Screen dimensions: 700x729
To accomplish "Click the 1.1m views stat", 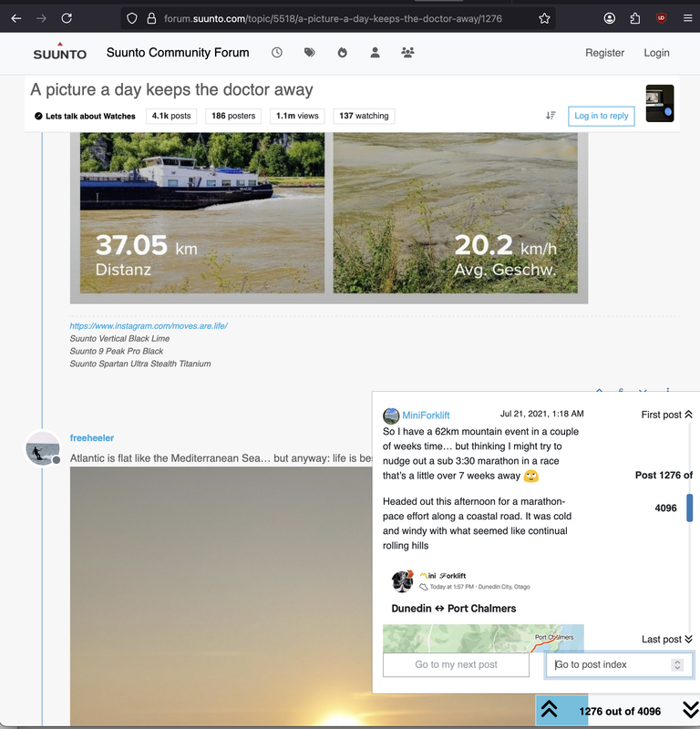I will pyautogui.click(x=297, y=116).
